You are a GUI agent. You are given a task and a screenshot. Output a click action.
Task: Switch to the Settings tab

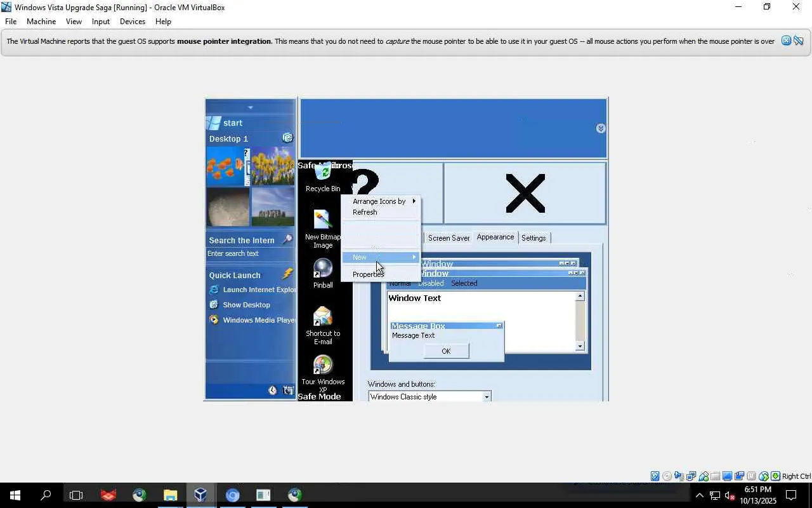[534, 238]
